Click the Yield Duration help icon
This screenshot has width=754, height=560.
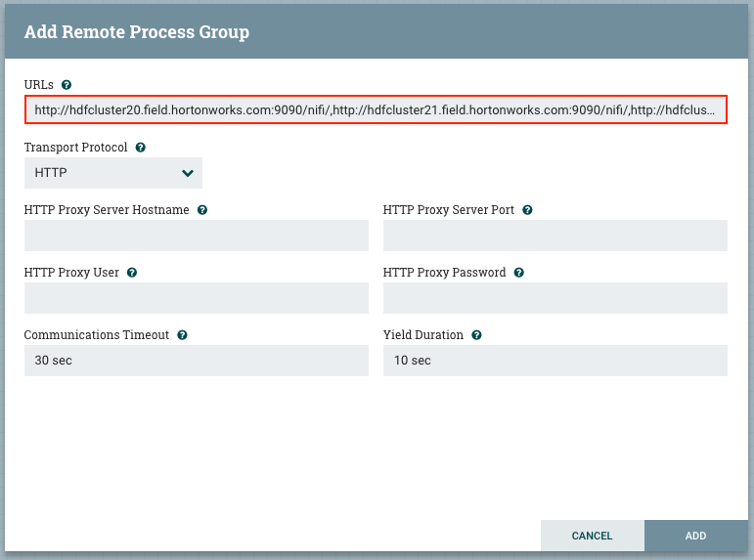coord(476,335)
